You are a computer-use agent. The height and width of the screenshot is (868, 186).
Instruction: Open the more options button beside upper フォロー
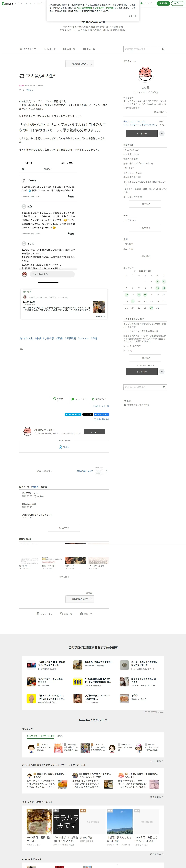tap(162, 133)
